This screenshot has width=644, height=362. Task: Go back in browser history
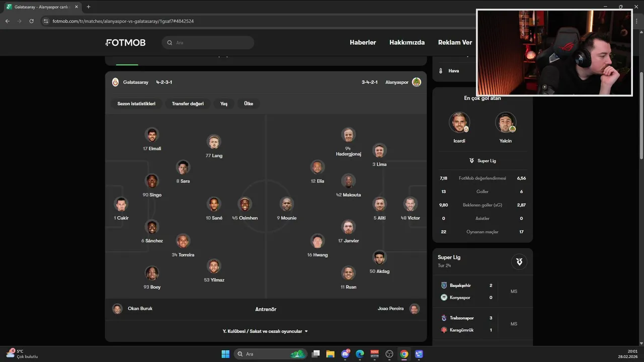7,21
